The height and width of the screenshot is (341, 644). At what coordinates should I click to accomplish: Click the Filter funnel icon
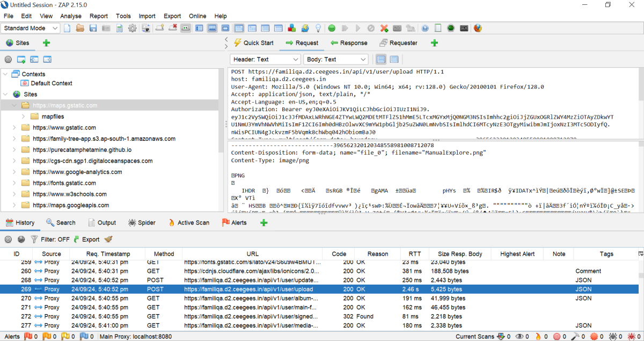[x=34, y=240]
